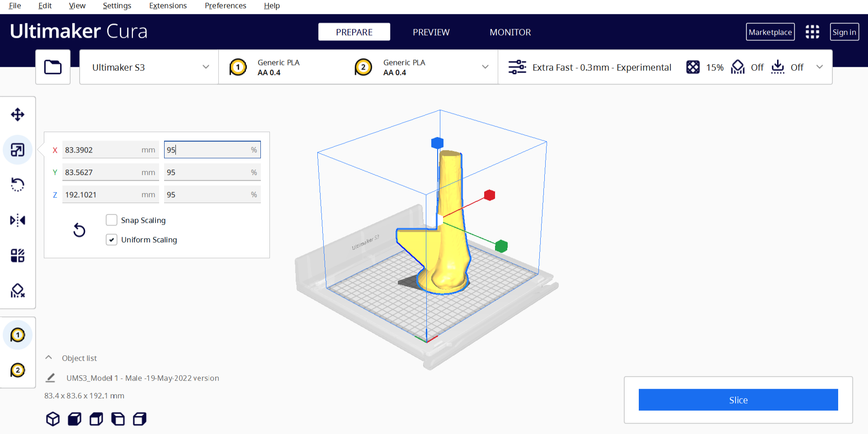Open the Ultimaker S3 printer dropdown
Screen dimensions: 868x434
[149, 67]
